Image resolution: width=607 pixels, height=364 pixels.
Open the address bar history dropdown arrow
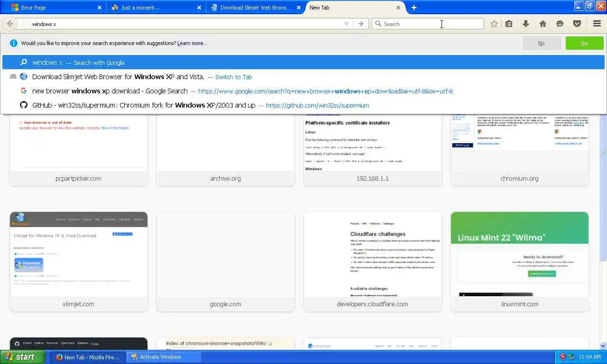(x=346, y=24)
